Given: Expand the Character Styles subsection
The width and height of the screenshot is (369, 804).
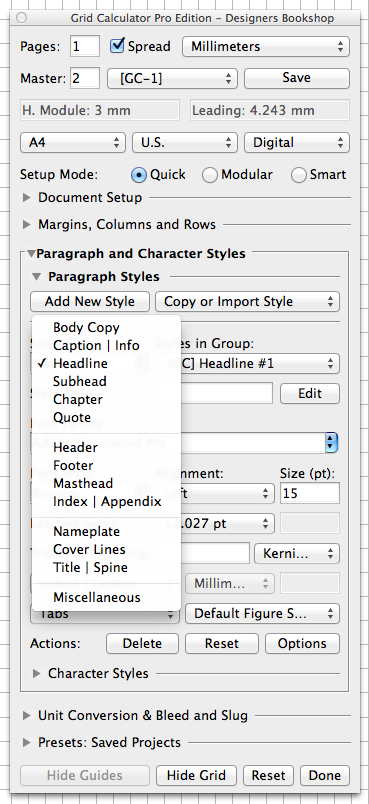Looking at the screenshot, I should 36,673.
